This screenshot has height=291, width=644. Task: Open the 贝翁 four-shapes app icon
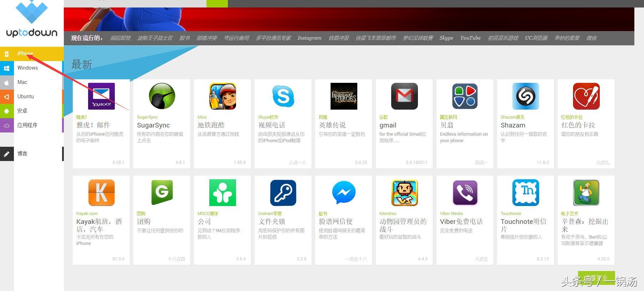(x=465, y=96)
